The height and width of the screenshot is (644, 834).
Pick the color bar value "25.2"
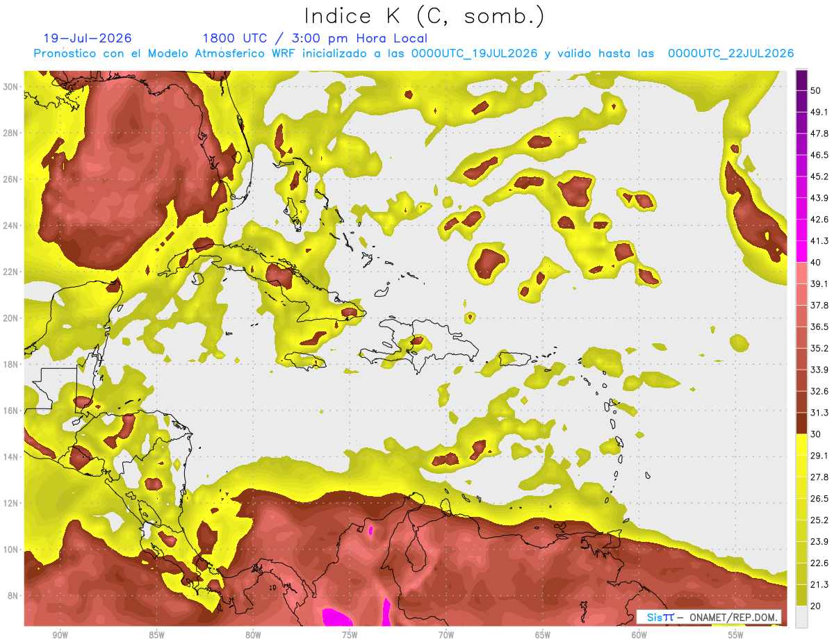pos(819,520)
